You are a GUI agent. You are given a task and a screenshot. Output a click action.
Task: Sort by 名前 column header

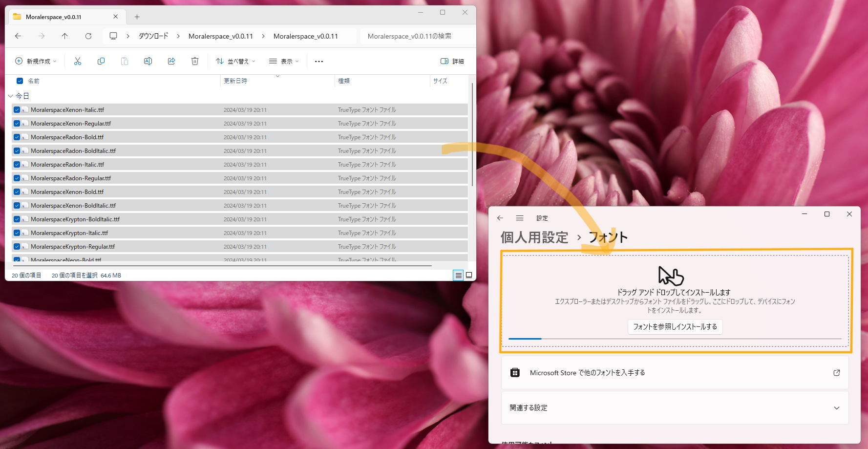(x=34, y=81)
